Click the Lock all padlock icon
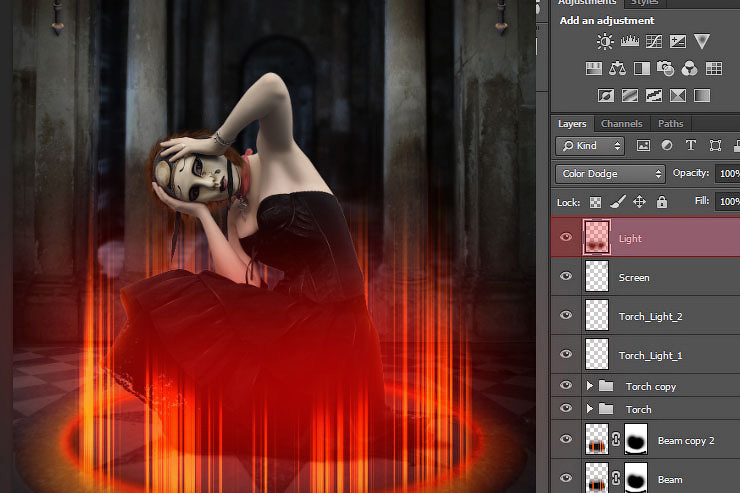 pos(661,202)
